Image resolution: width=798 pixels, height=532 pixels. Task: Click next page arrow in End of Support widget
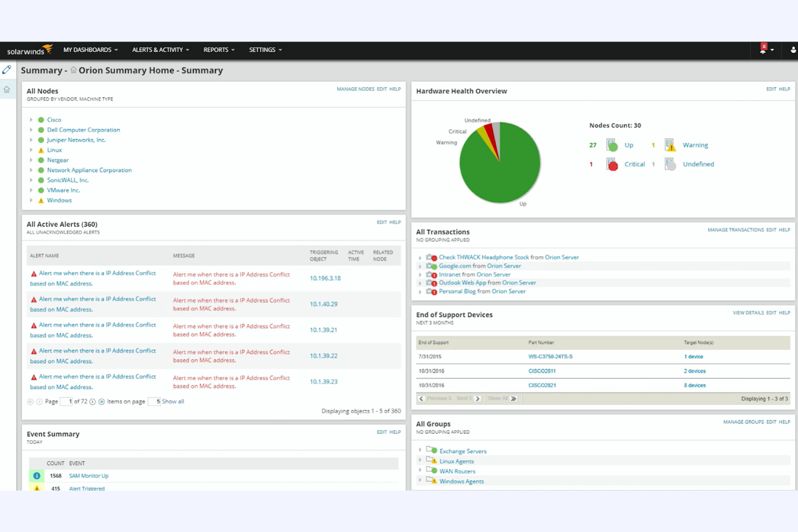coord(478,398)
